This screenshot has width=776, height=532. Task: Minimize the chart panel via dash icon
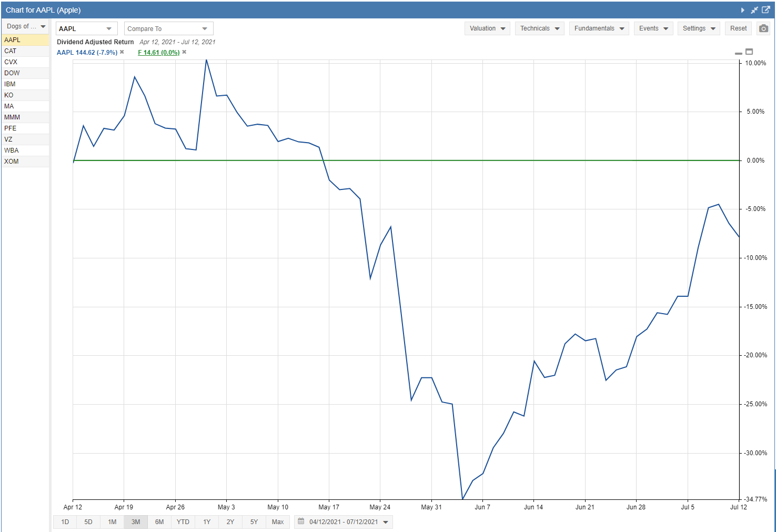pos(739,53)
